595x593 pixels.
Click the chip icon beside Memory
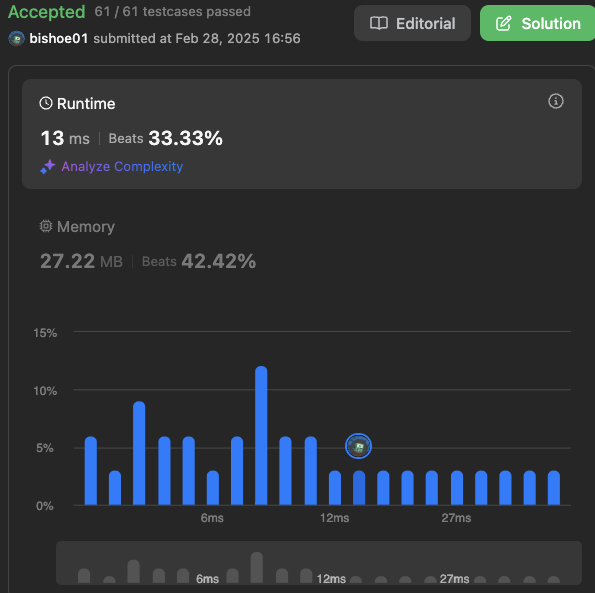pyautogui.click(x=46, y=226)
